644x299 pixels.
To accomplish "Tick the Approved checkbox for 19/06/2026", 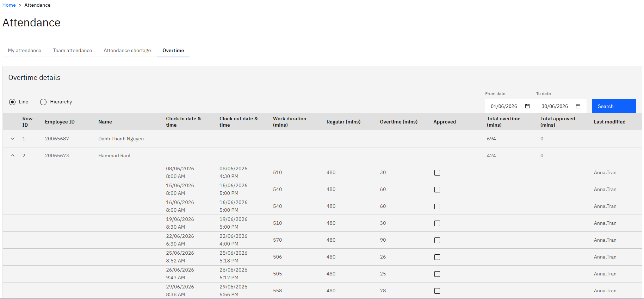I will (x=437, y=223).
